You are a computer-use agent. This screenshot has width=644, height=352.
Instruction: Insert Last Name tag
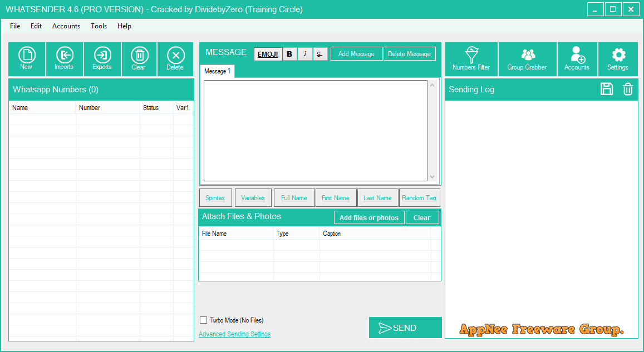pyautogui.click(x=377, y=198)
